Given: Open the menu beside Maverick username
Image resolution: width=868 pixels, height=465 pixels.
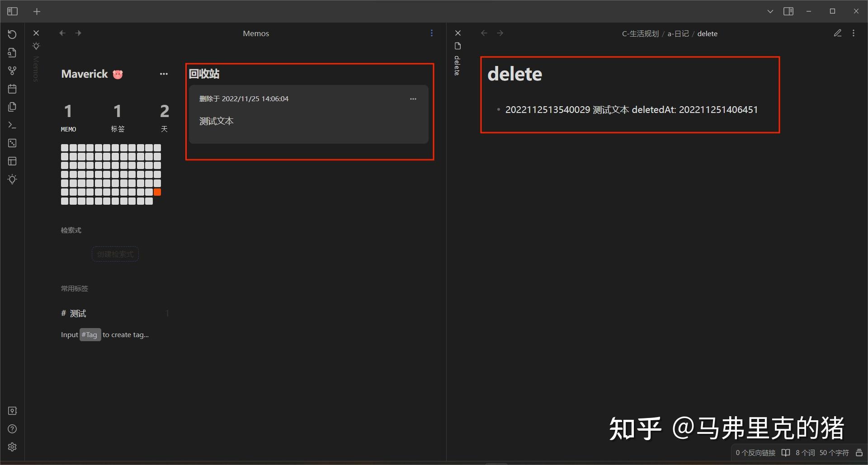Looking at the screenshot, I should [164, 74].
